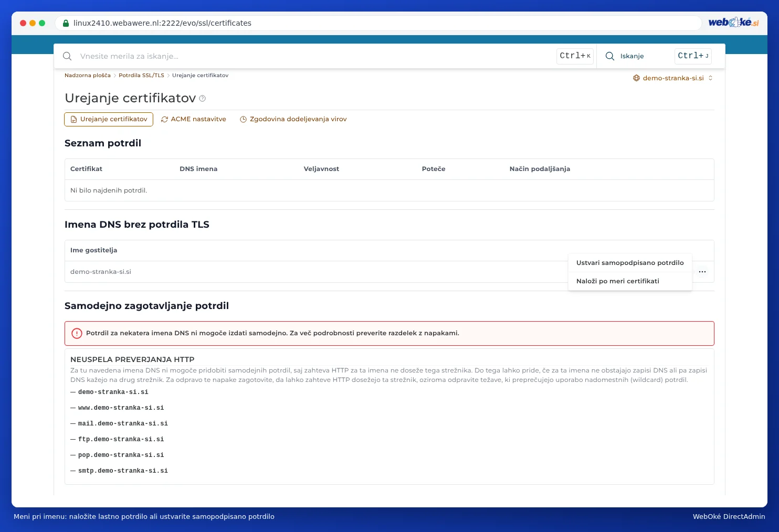Screen dimensions: 779x532
Task: Focus the Vnesite merila za iskanje field
Action: (315, 56)
